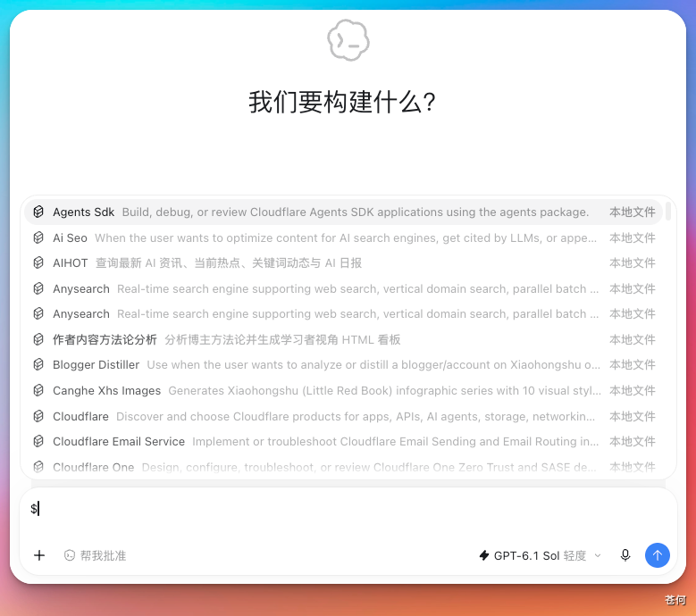The height and width of the screenshot is (616, 696).
Task: Click the microphone dictation icon
Action: tap(625, 555)
